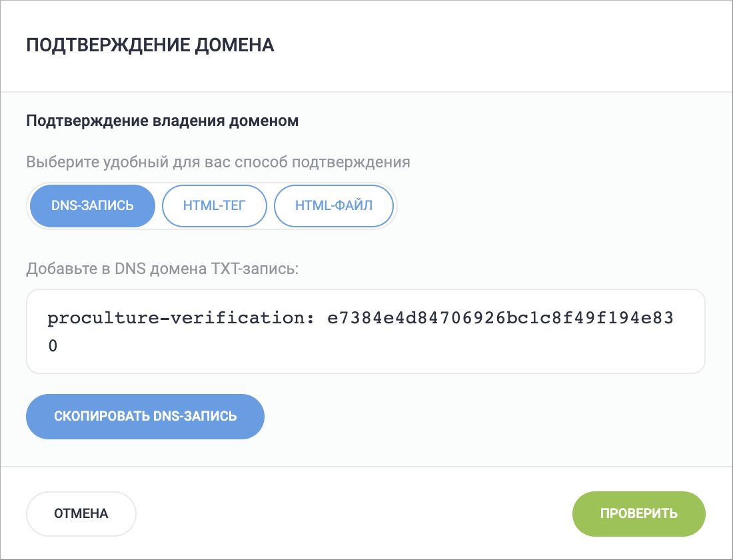Click the green ПРОВЕРИТЬ button
Viewport: 733px width, 560px height.
[638, 513]
